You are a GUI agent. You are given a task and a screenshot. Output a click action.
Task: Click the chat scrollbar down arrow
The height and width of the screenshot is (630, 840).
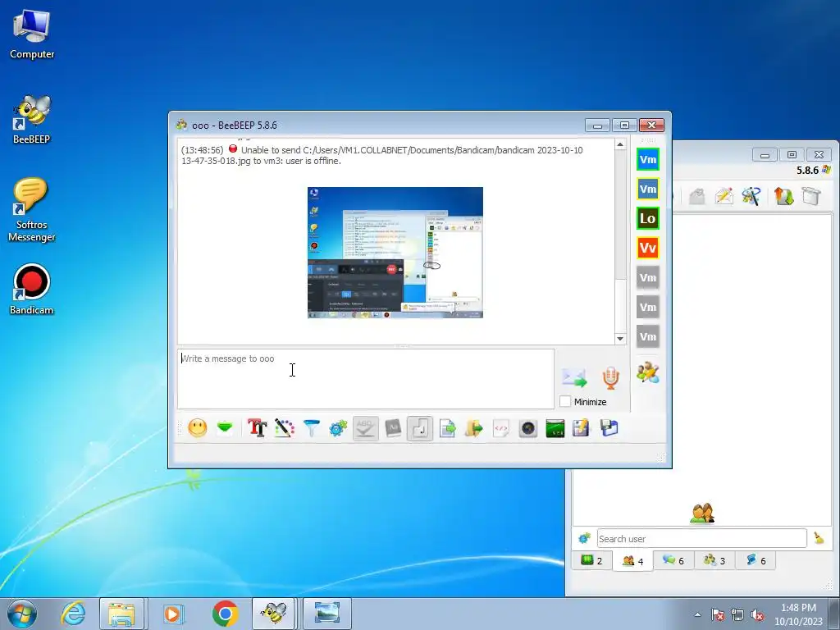click(620, 339)
